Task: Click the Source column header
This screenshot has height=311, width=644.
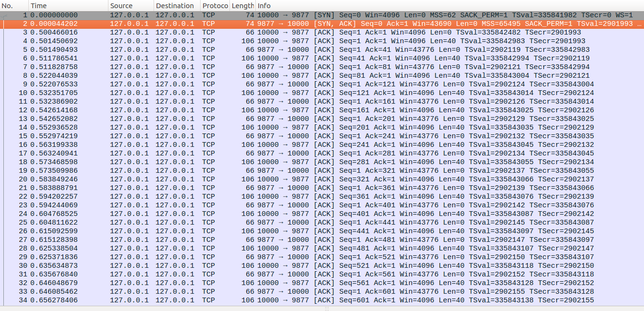Action: coord(131,6)
